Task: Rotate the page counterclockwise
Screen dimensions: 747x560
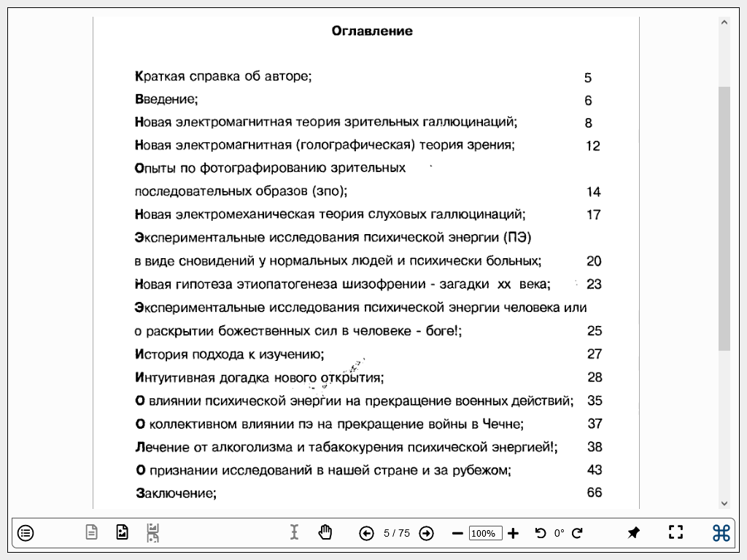Action: (541, 533)
